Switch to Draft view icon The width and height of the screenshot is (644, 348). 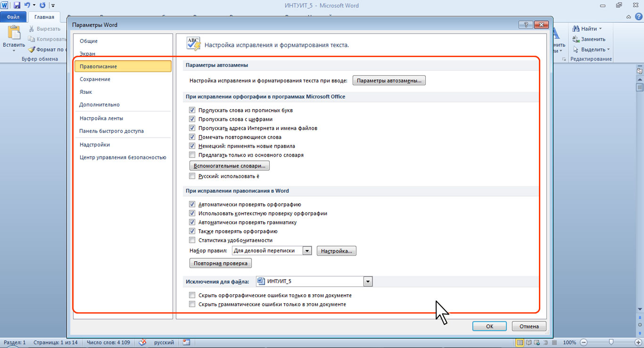[x=555, y=342]
